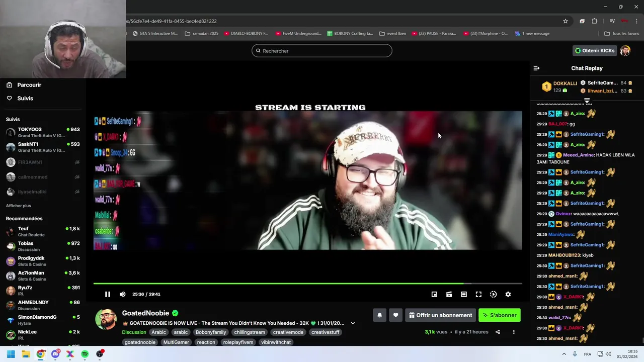Bookmark the page with the star icon
Screen dimensions: 644x362
click(566, 21)
